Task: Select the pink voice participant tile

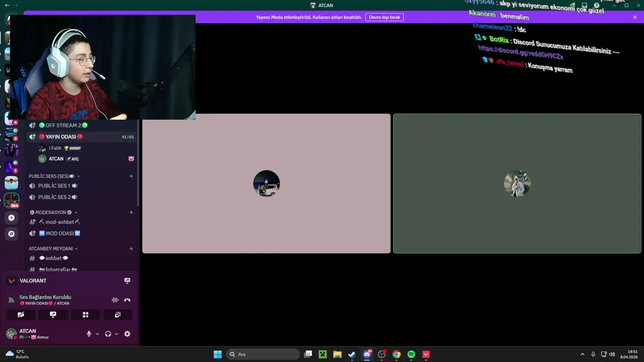Action: pos(266,184)
